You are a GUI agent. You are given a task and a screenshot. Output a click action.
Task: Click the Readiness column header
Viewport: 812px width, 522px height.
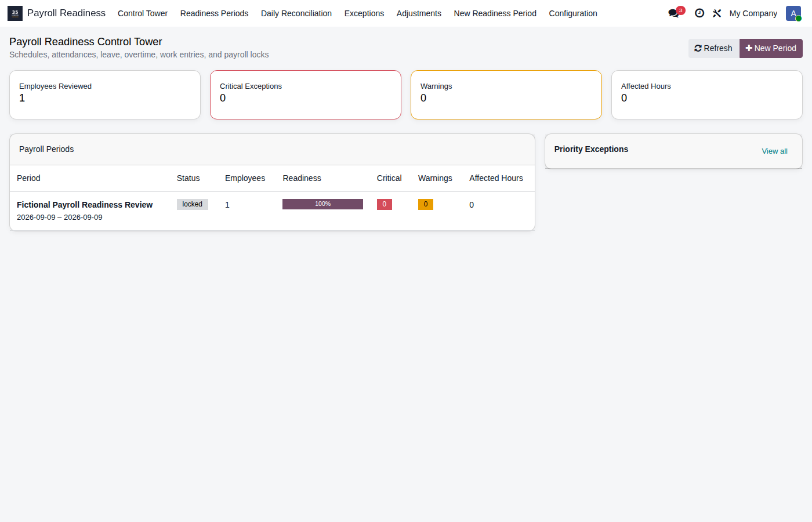pos(302,178)
